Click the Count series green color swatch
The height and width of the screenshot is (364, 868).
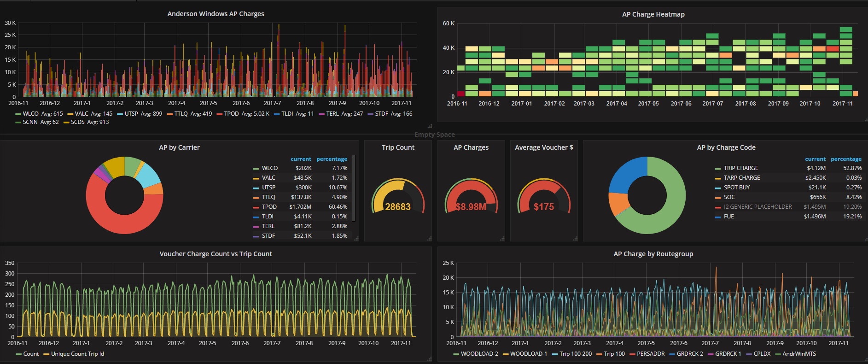pyautogui.click(x=18, y=354)
